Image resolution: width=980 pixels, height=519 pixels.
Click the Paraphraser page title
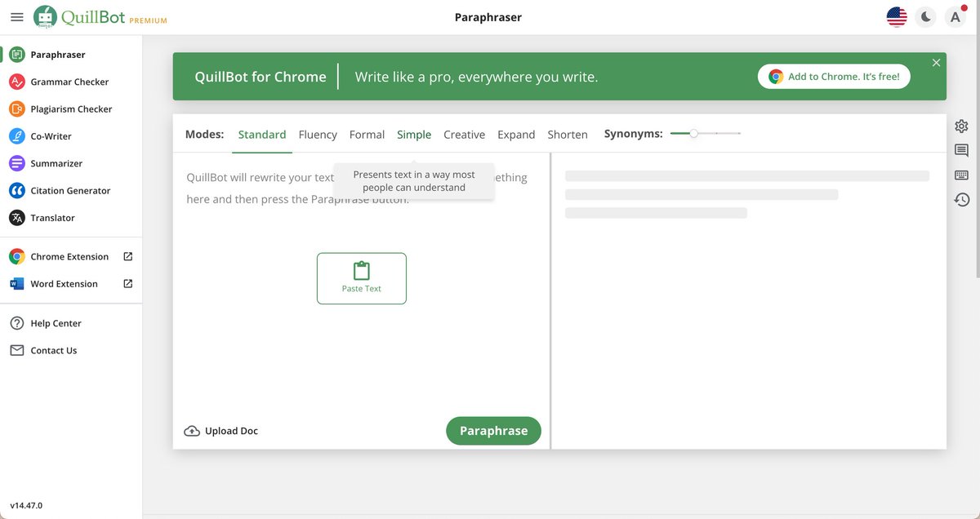[x=488, y=17]
